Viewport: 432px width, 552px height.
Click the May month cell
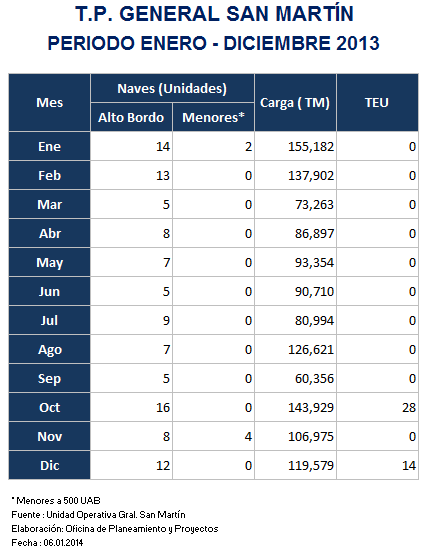tap(49, 263)
